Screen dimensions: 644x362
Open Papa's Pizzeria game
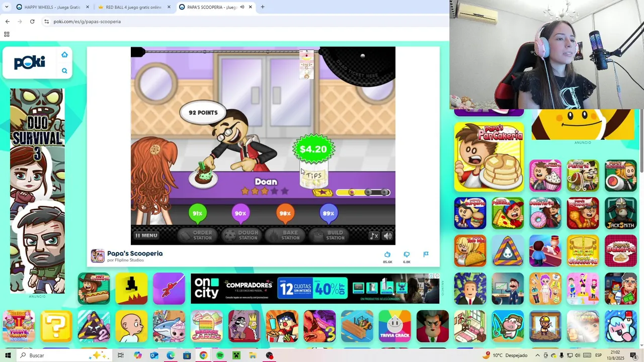[x=508, y=213]
